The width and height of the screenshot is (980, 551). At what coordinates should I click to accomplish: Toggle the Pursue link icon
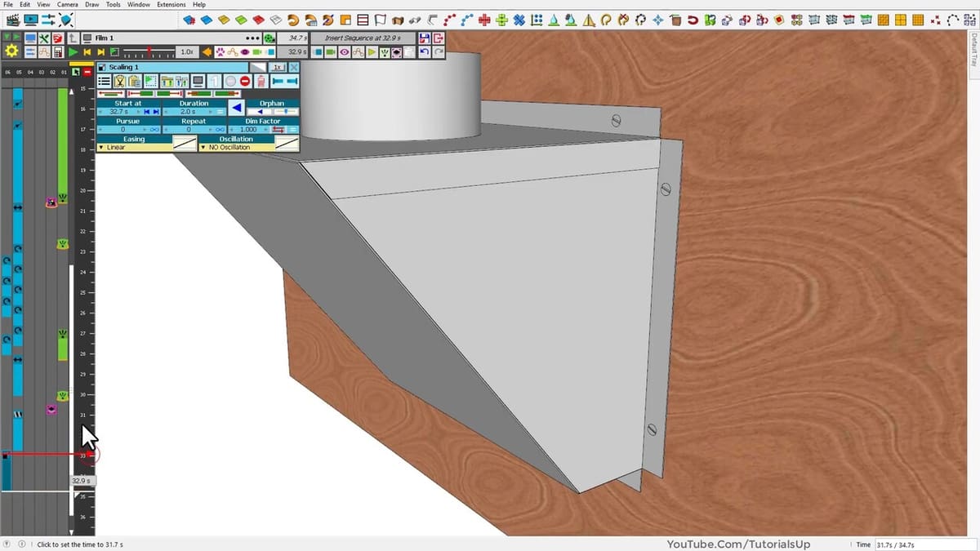click(x=154, y=130)
